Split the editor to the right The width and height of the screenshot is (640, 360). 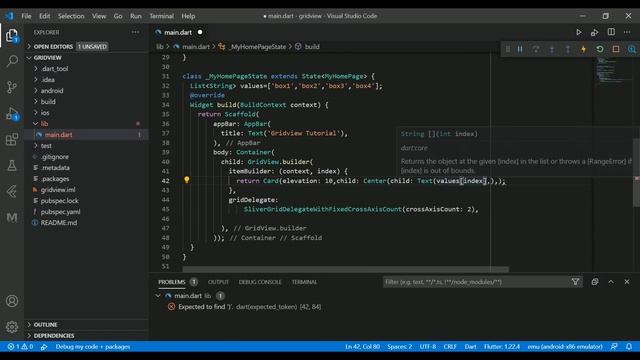pyautogui.click(x=611, y=32)
